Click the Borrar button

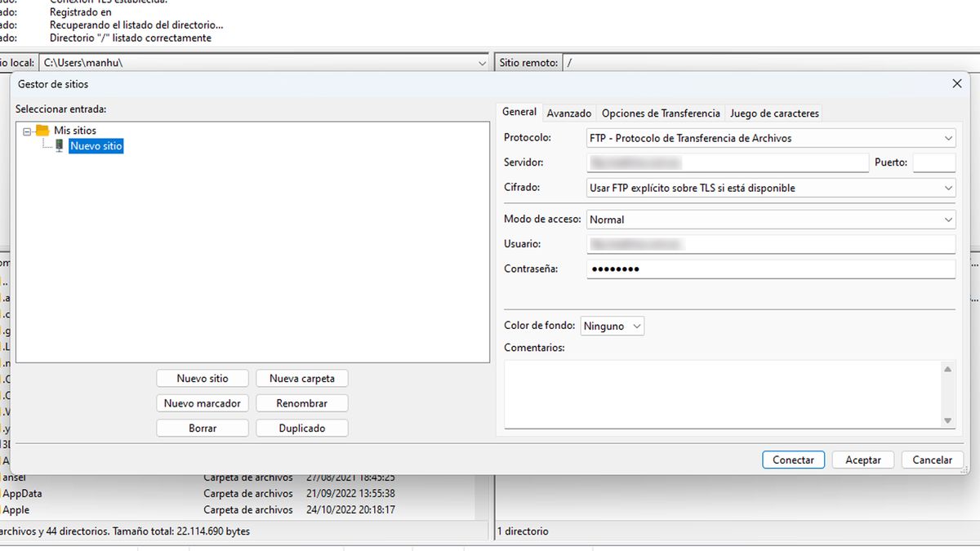[202, 427]
